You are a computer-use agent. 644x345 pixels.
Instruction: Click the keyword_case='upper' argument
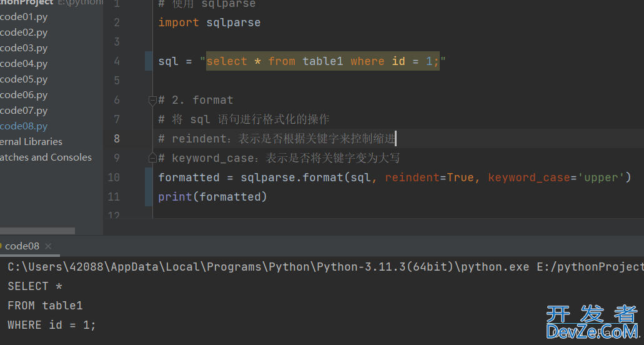click(556, 177)
